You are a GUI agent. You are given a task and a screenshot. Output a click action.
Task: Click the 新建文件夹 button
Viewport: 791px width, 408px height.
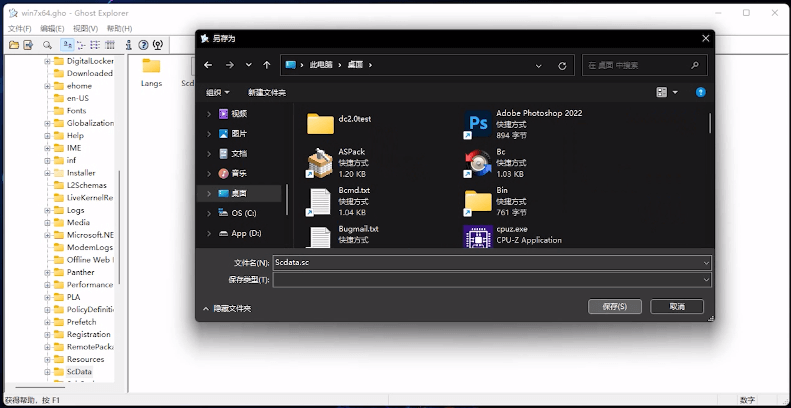(x=267, y=92)
